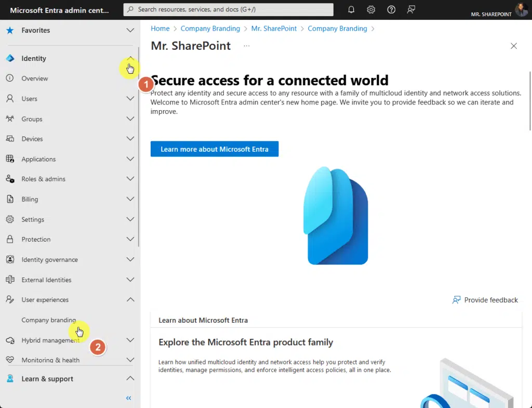Open the more options ellipsis by title
Image resolution: width=532 pixels, height=408 pixels.
tap(247, 46)
